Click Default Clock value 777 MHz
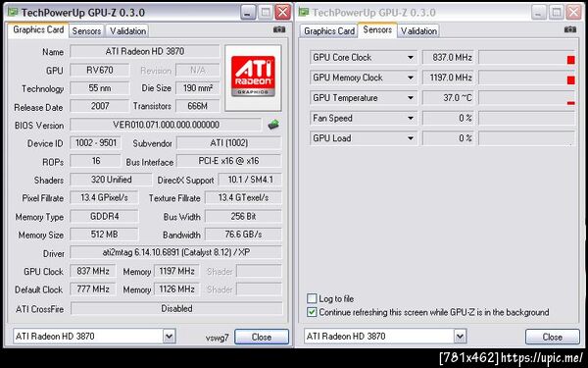Image resolution: width=588 pixels, height=368 pixels. [93, 289]
